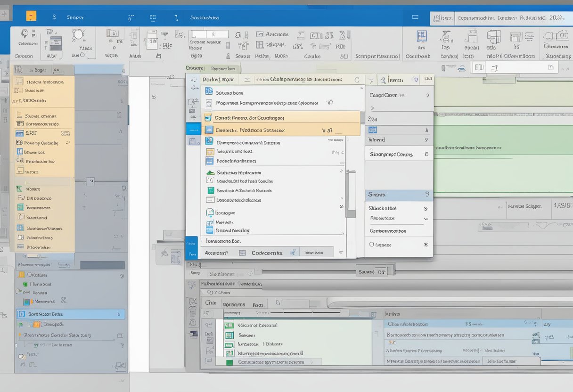Click the magnifier search icon beside the dialog search box

point(358,79)
